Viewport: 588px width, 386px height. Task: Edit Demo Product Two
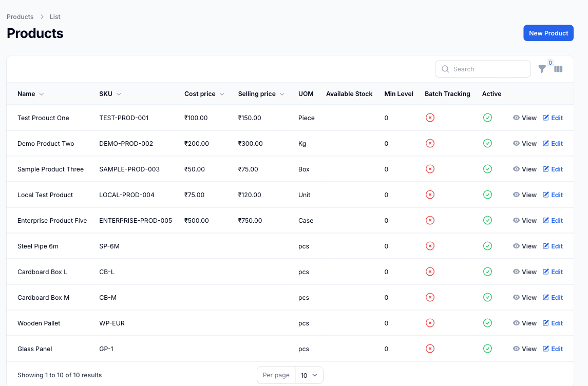(x=553, y=144)
